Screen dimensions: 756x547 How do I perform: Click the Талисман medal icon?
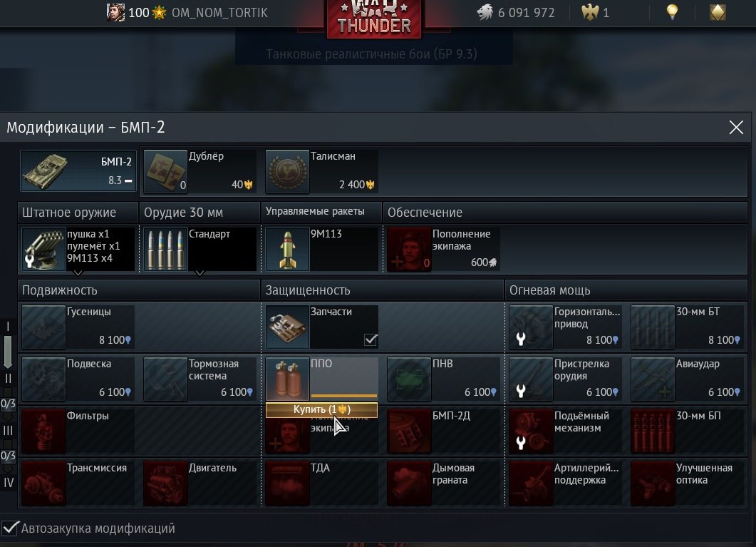point(287,171)
